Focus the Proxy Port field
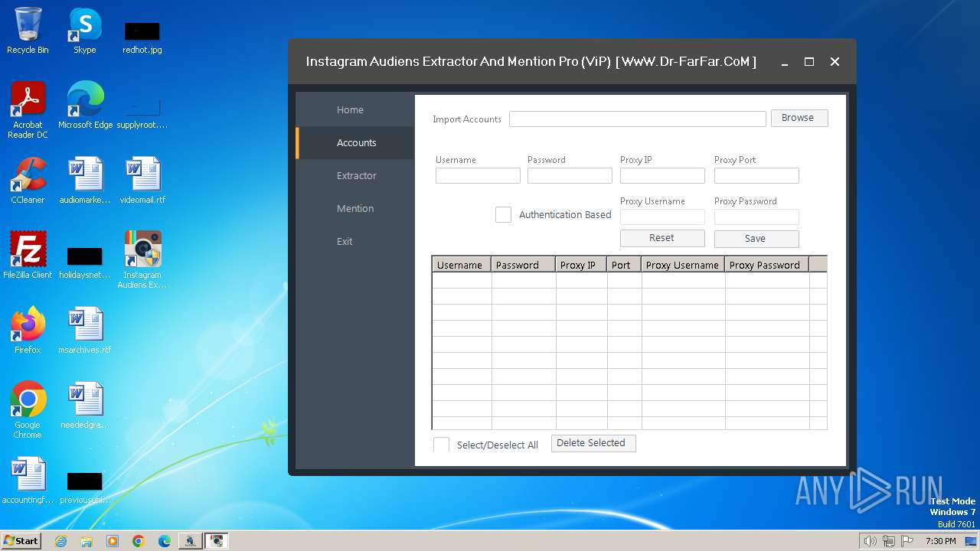Viewport: 980px width, 551px height. [756, 175]
